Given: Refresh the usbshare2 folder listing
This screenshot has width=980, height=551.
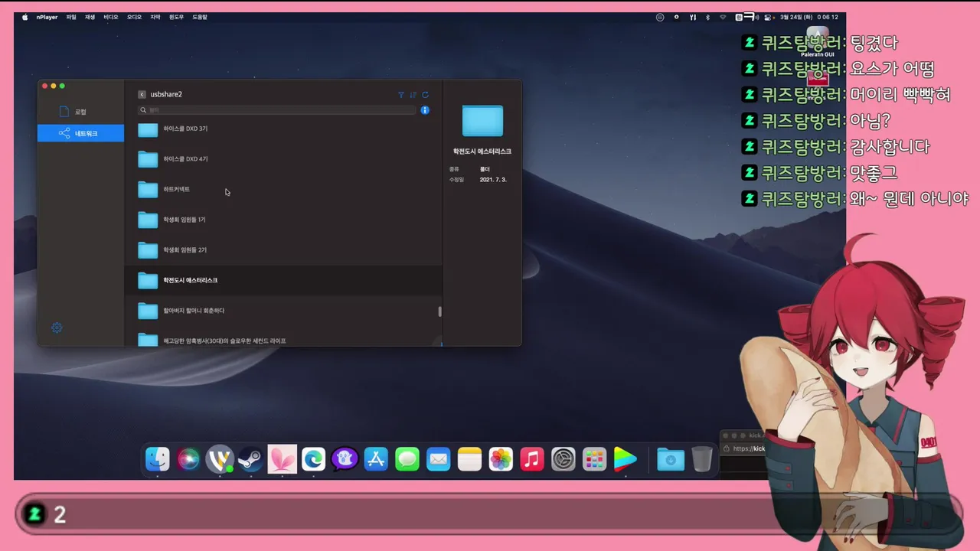Looking at the screenshot, I should point(425,95).
